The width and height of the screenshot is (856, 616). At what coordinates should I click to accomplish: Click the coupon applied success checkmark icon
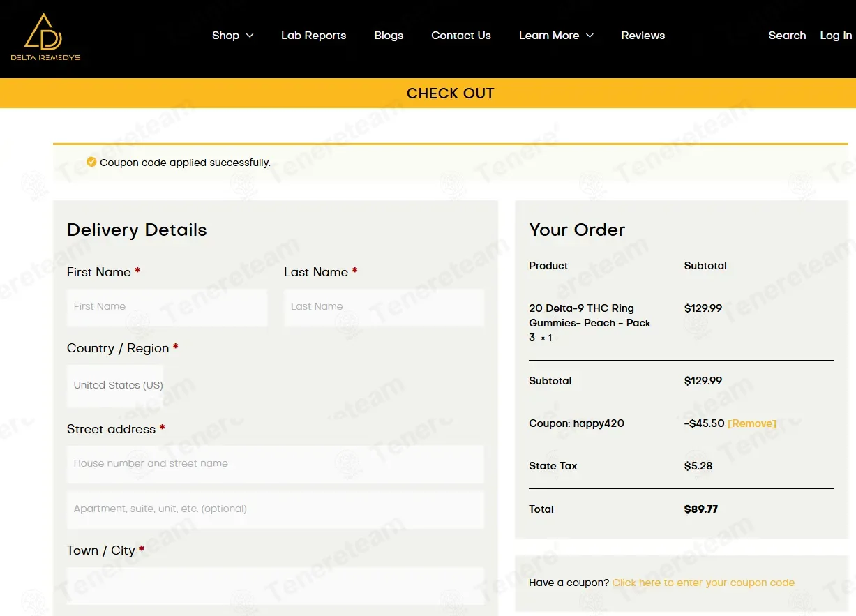coord(91,162)
